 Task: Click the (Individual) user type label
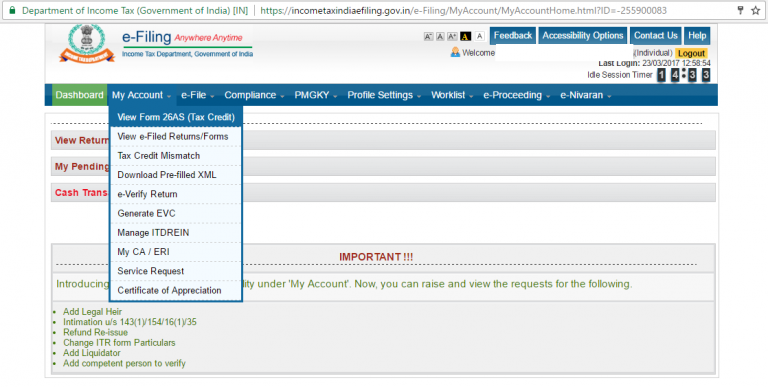click(652, 53)
